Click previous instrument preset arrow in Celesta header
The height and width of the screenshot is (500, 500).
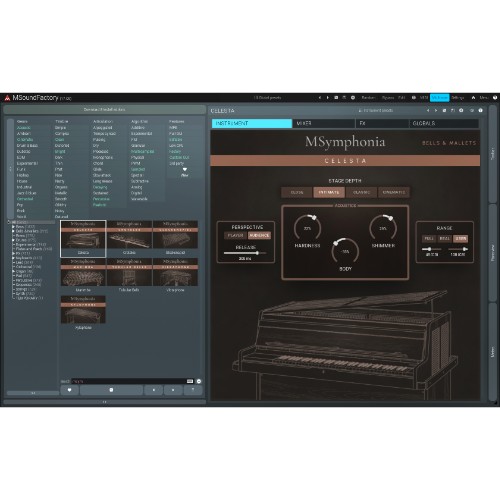(x=428, y=110)
